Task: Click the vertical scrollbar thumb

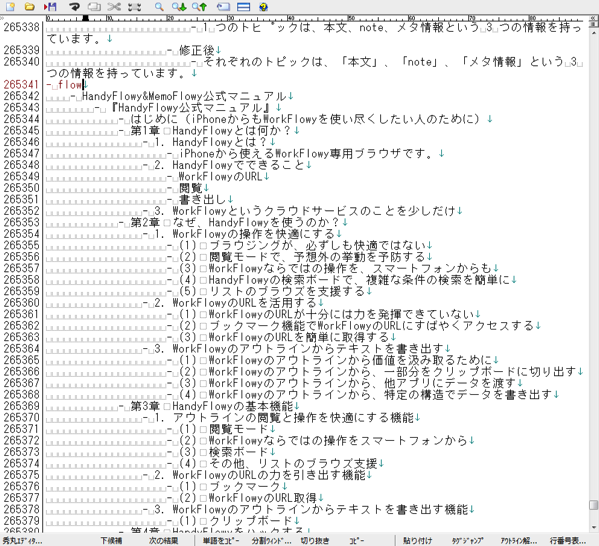Action: [x=593, y=505]
